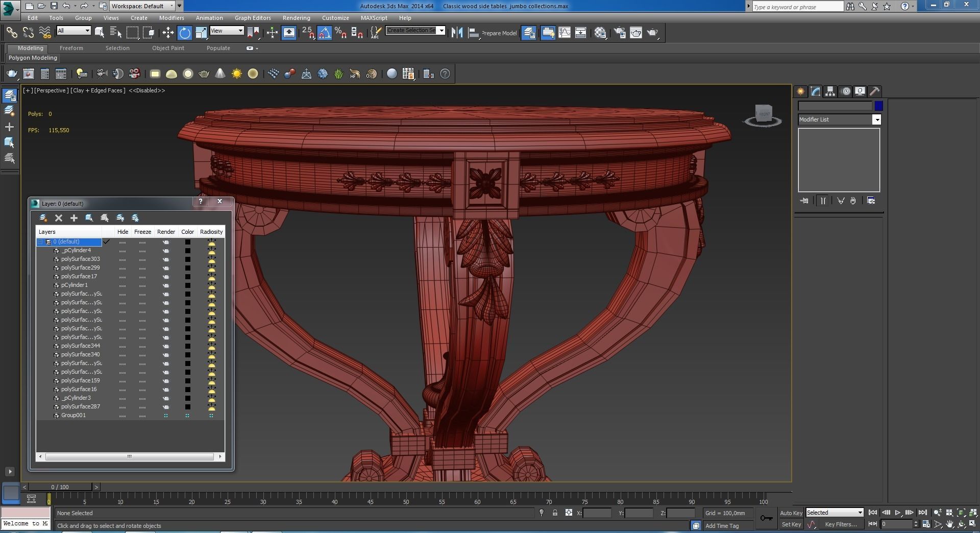Toggle the selection lock icon
This screenshot has height=533, width=980.
point(555,513)
